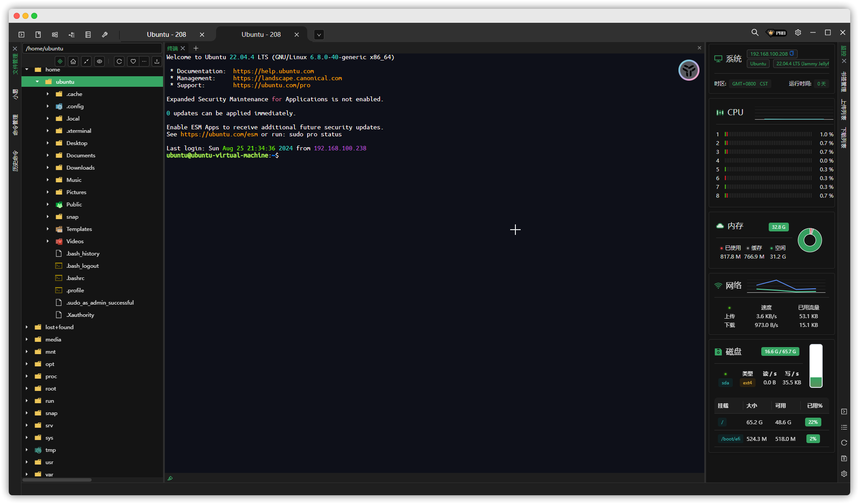This screenshot has width=859, height=504.
Task: Open settings gear in the title bar
Action: tap(798, 32)
